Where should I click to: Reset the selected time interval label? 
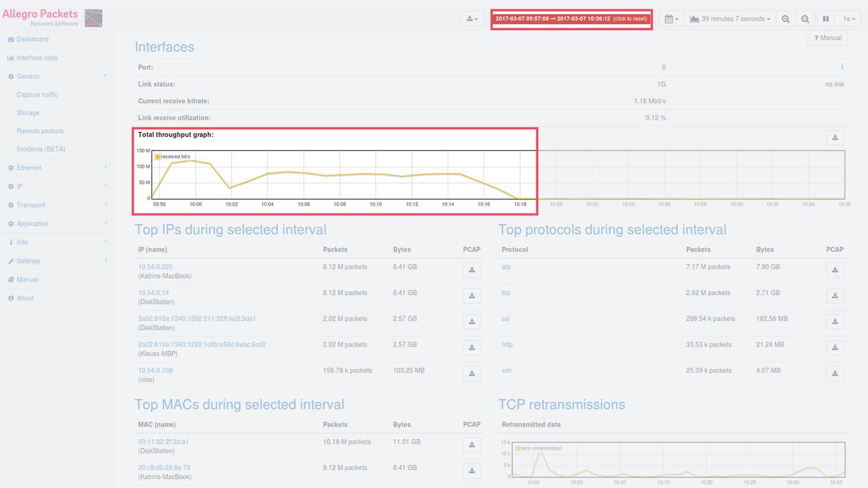tap(571, 19)
